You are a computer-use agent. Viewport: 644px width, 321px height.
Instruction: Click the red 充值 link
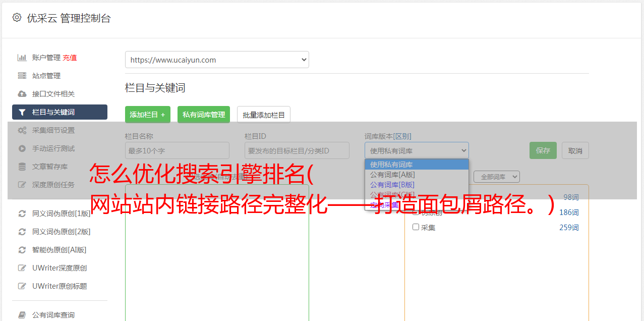(70, 58)
